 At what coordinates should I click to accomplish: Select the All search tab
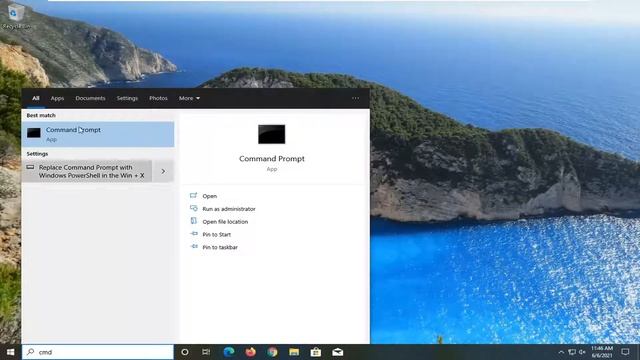(36, 98)
